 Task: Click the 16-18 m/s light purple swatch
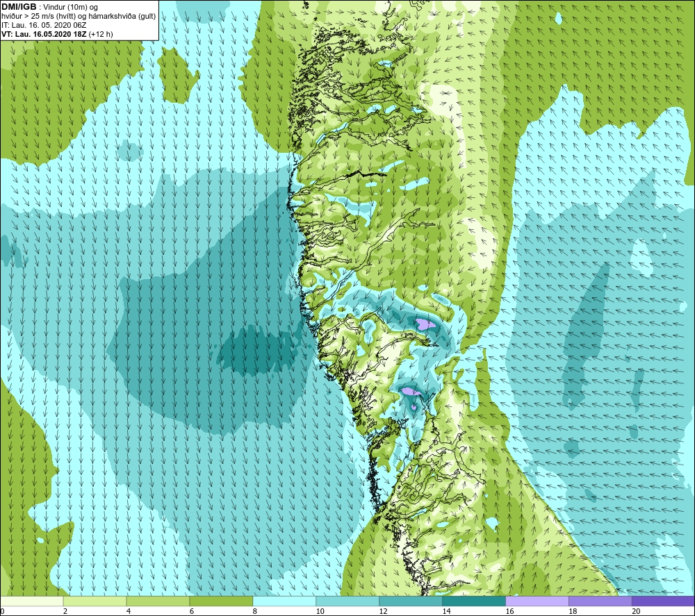[x=537, y=601]
